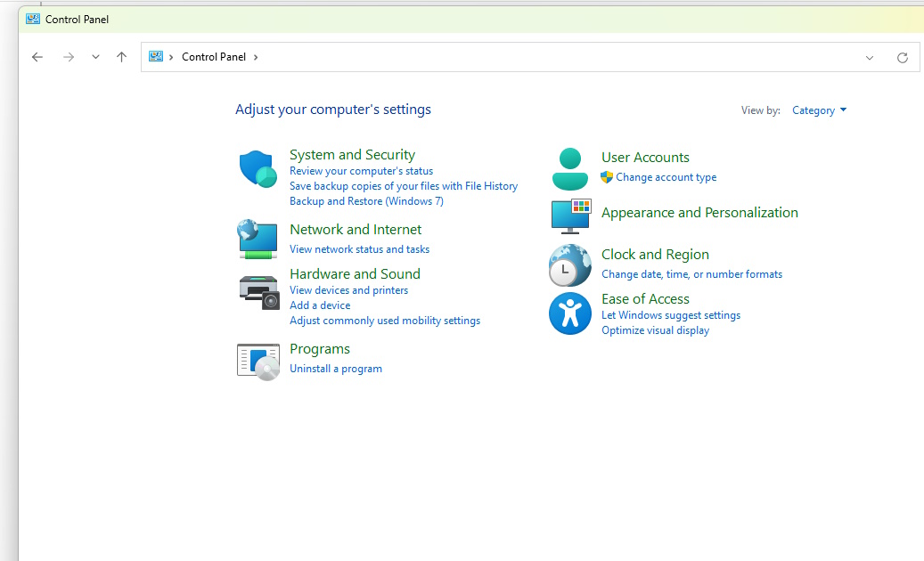Open the Ease of Access icon

point(570,313)
